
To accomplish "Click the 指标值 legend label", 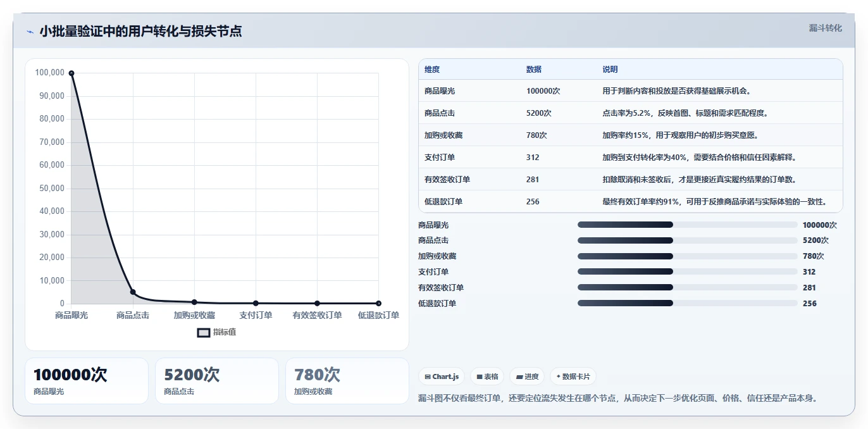I will [225, 332].
